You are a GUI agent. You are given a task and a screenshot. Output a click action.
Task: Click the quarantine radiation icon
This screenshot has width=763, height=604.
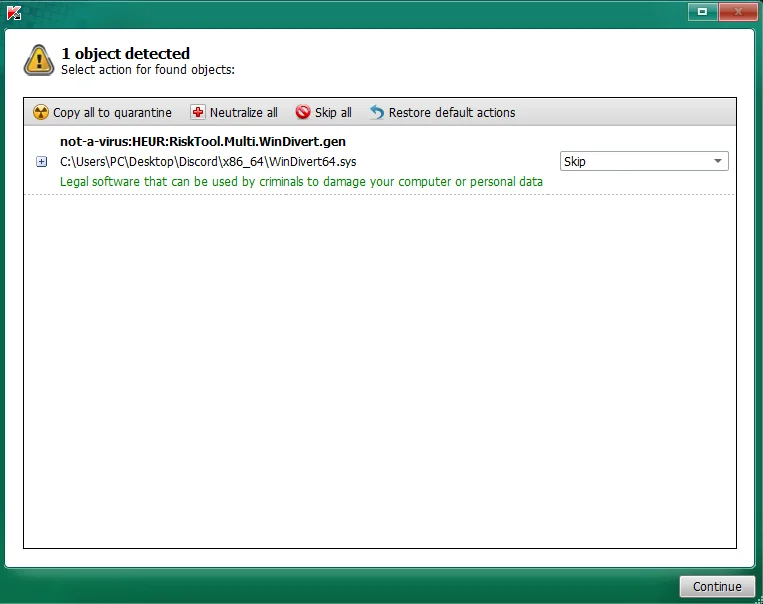(x=41, y=112)
